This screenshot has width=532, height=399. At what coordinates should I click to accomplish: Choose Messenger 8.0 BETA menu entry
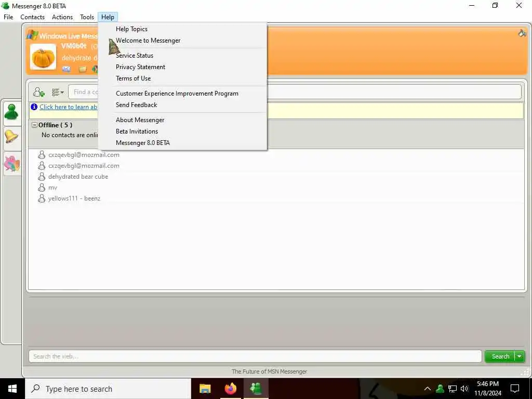pyautogui.click(x=143, y=143)
